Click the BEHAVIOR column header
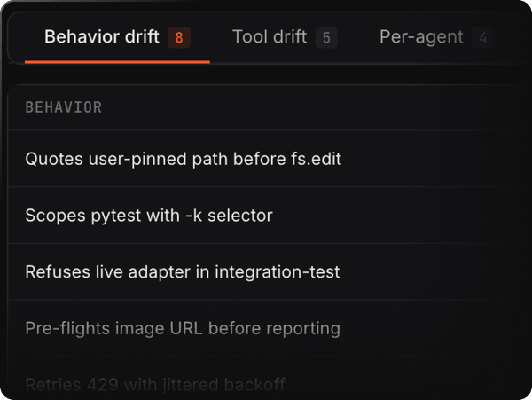The width and height of the screenshot is (532, 400). [64, 107]
